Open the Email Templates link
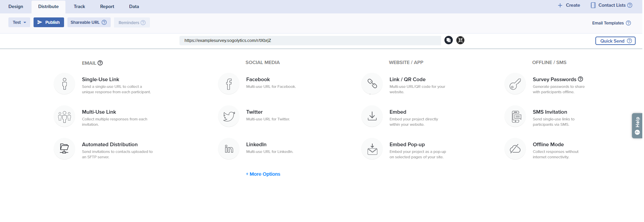 [608, 23]
